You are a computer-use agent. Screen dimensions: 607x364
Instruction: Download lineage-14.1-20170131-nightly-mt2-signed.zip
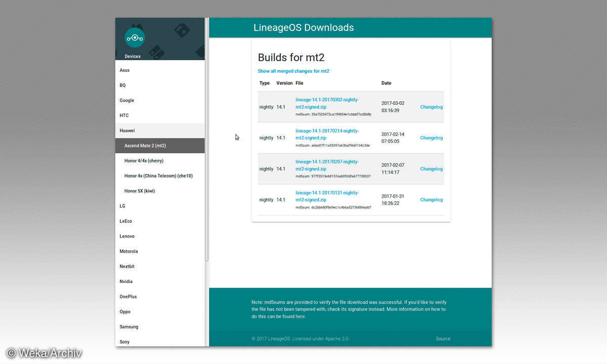327,196
